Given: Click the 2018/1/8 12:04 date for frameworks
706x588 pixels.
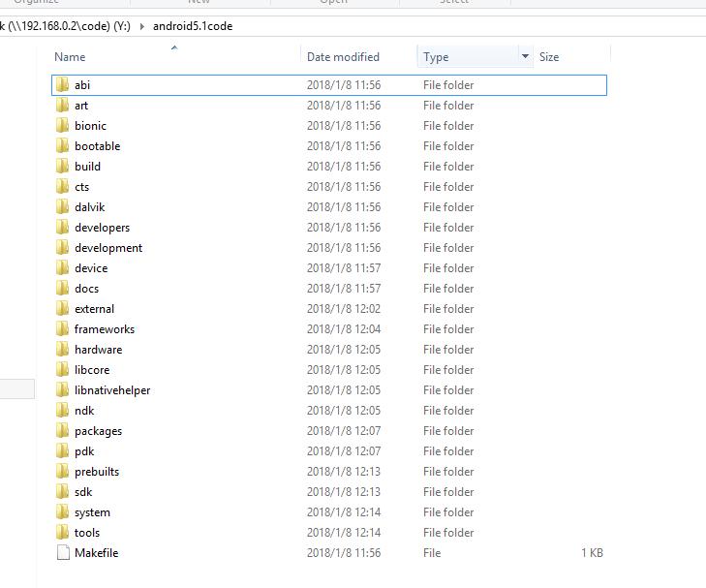Looking at the screenshot, I should 344,329.
